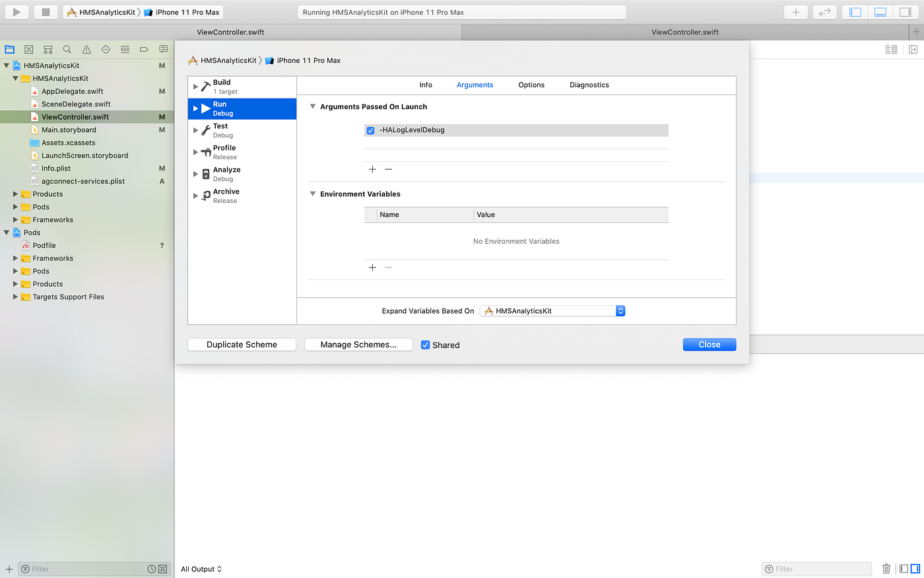
Task: Open the Debug navigator icon
Action: tap(125, 50)
